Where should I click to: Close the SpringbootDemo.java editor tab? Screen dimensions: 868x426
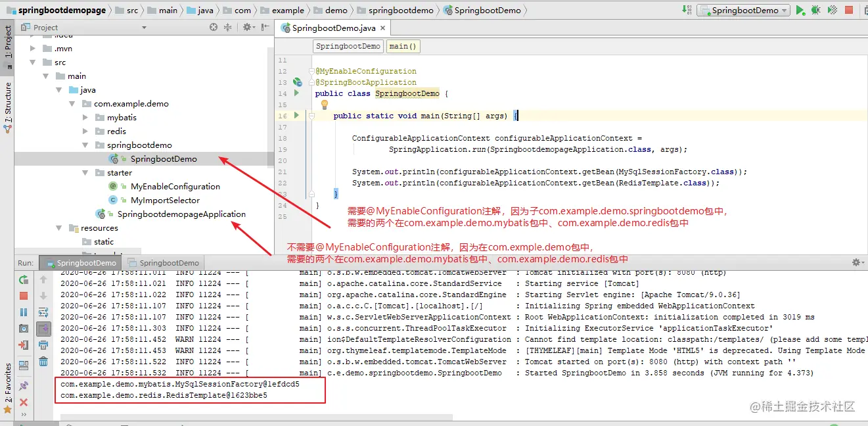pyautogui.click(x=383, y=28)
